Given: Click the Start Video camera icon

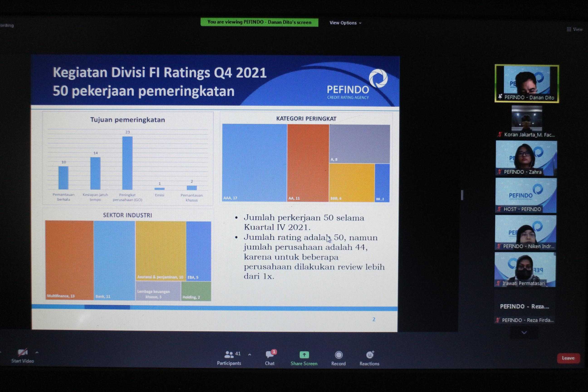Looking at the screenshot, I should (22, 353).
